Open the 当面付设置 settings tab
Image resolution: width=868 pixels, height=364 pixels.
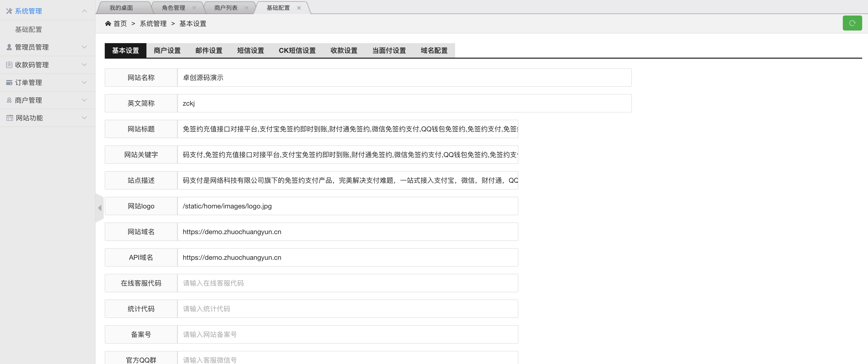[389, 50]
